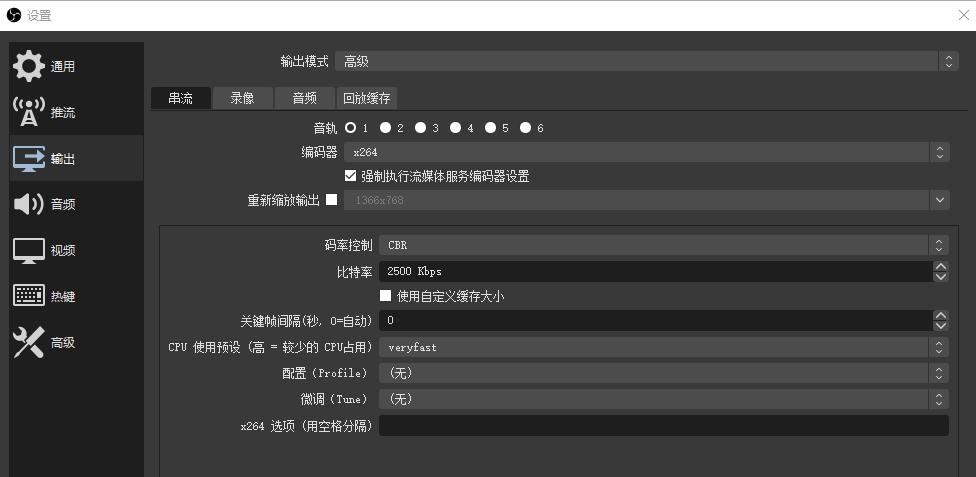Screen dimensions: 976x477
Task: Open the 编码器 x264 dropdown
Action: pyautogui.click(x=647, y=152)
